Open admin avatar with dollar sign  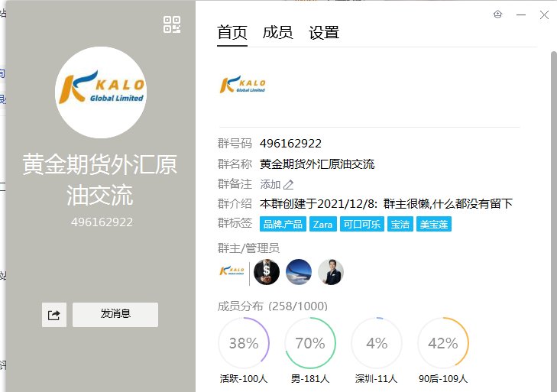267,272
